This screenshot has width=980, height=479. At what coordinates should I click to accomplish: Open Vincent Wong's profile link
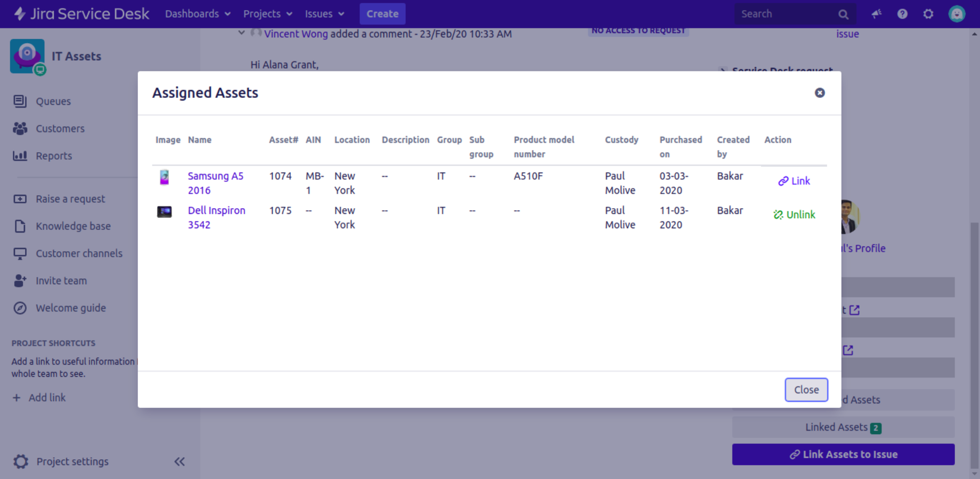(x=296, y=34)
